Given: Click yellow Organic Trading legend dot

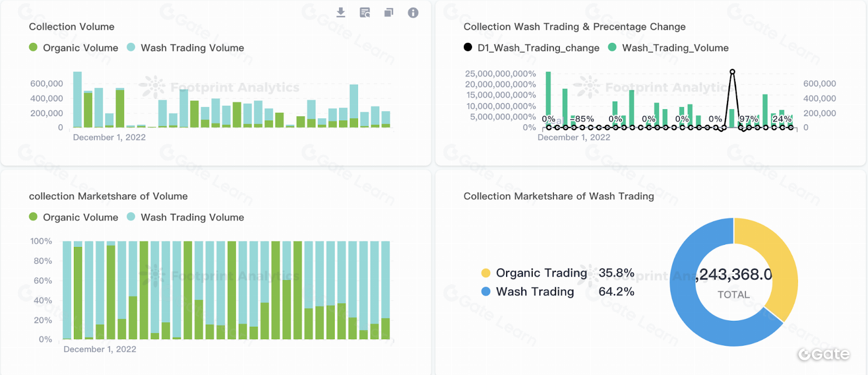Looking at the screenshot, I should 486,273.
